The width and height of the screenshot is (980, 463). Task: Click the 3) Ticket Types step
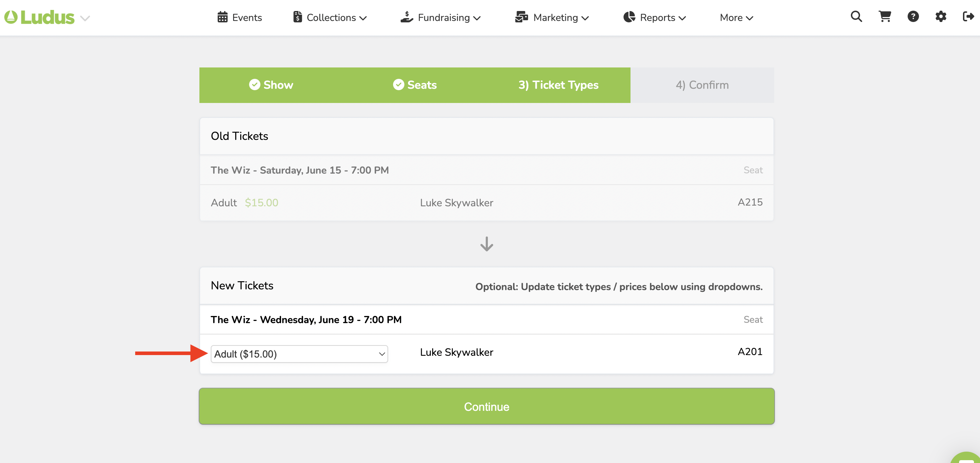(558, 85)
